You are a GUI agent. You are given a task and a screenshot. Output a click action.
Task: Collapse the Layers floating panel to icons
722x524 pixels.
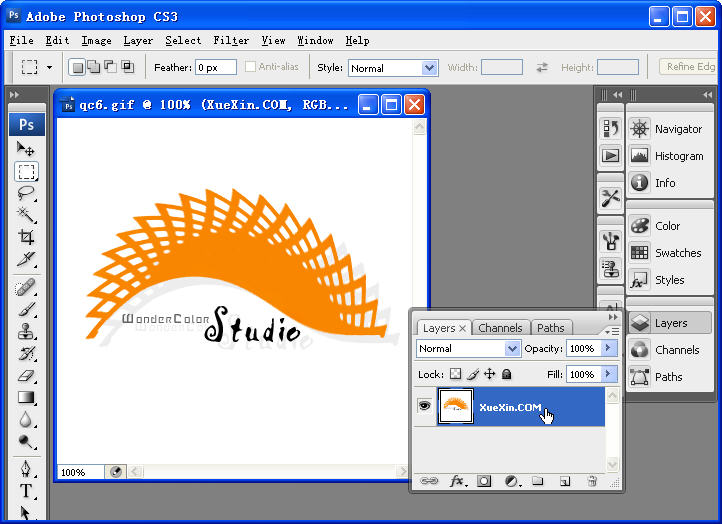pos(613,317)
